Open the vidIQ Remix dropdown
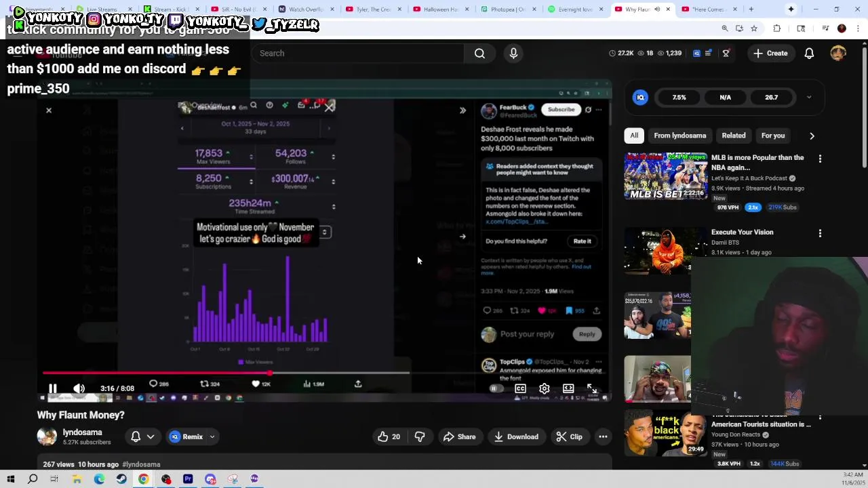Viewport: 868px width, 488px height. 212,437
